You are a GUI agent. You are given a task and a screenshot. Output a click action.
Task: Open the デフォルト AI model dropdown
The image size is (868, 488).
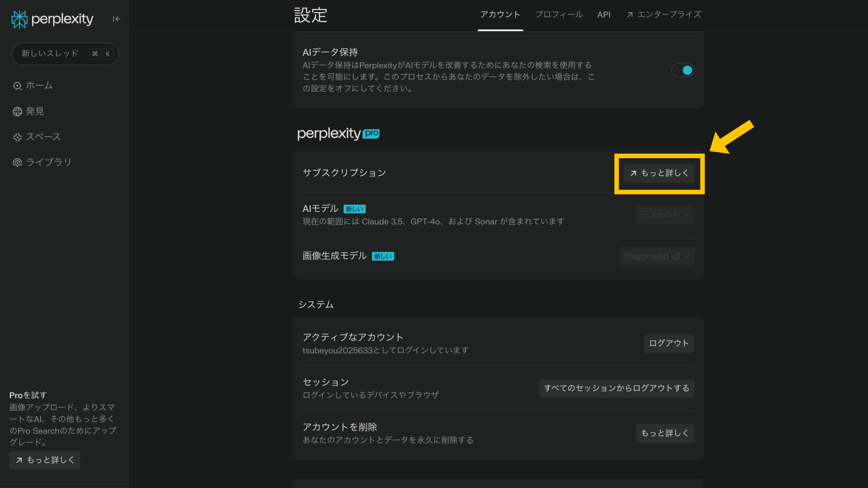click(x=664, y=215)
